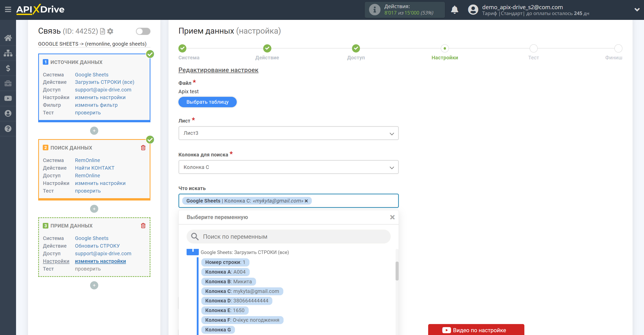
Task: Click Редактирование настроек heading link
Action: point(218,70)
